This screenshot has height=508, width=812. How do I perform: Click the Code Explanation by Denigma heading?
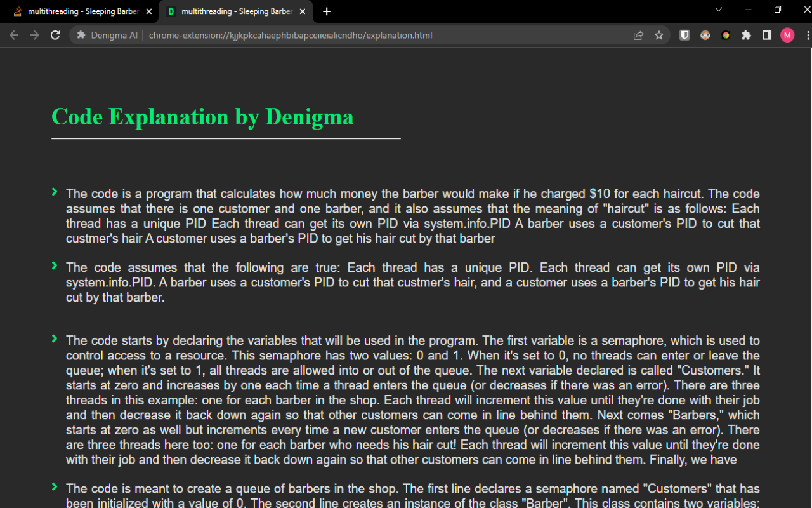pyautogui.click(x=202, y=117)
